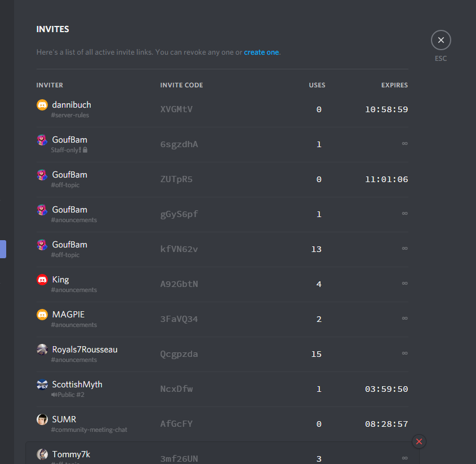This screenshot has width=476, height=464.
Task: Click Tommy7k's avatar at the bottom
Action: coord(42,454)
